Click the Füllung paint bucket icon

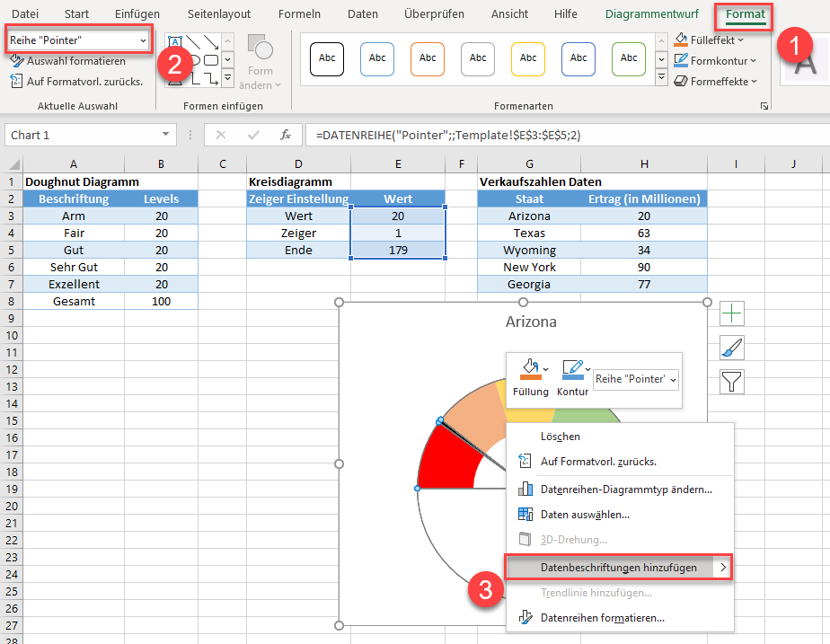point(530,369)
